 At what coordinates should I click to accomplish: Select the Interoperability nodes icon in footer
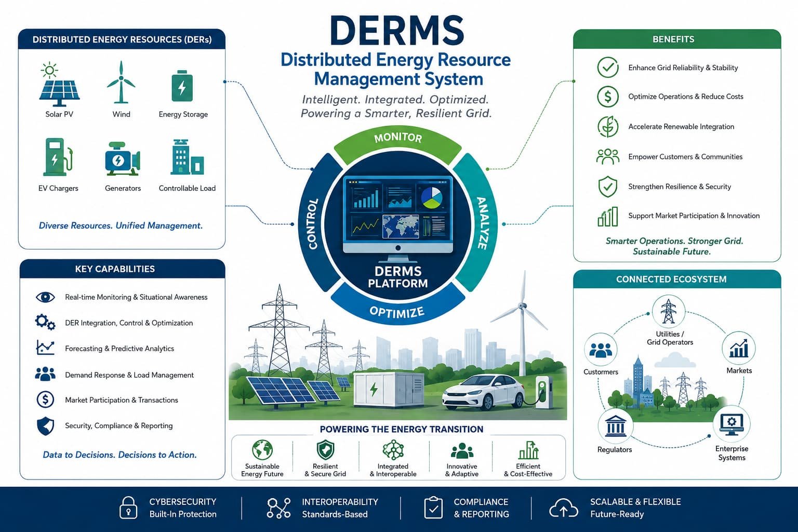tap(278, 508)
